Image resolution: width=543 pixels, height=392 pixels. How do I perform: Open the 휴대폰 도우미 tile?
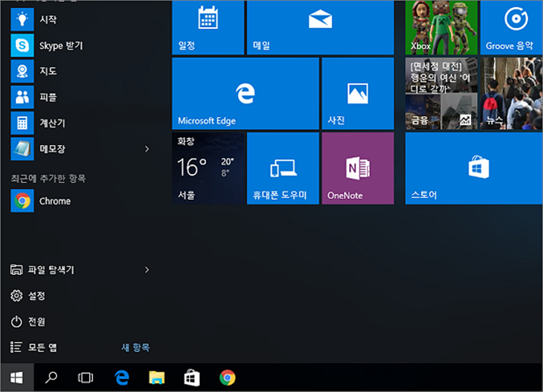point(283,168)
